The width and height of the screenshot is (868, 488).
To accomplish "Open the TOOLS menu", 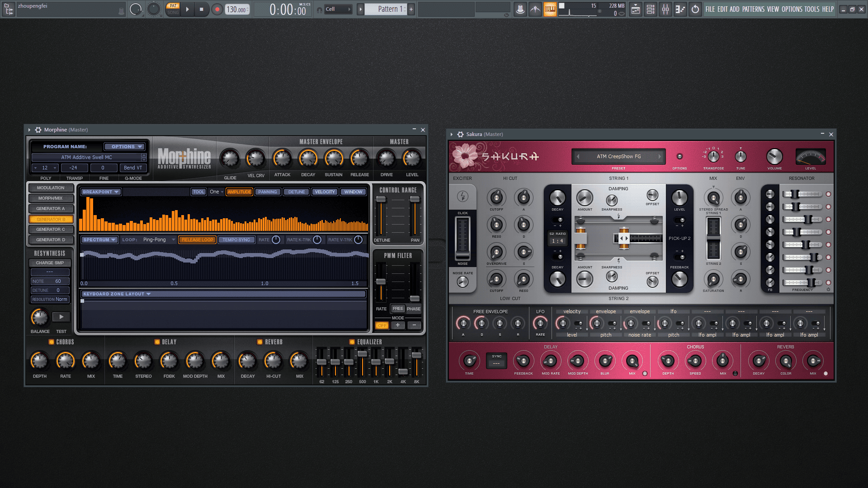I will [811, 9].
